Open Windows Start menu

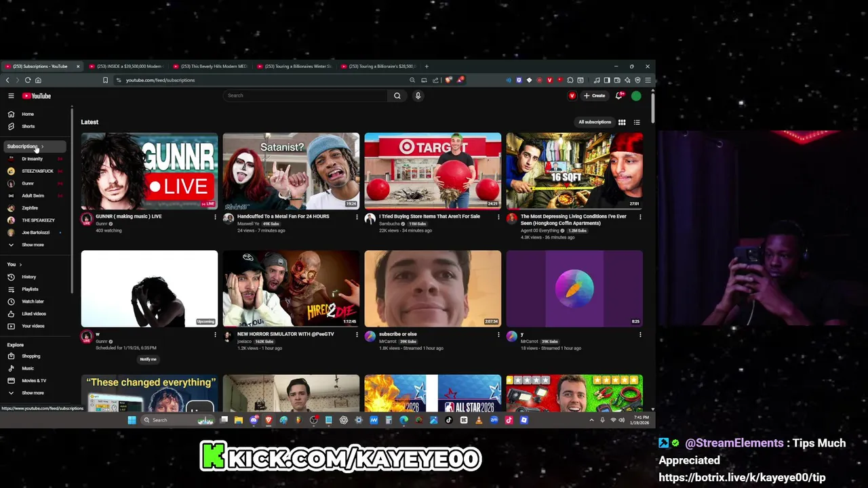[132, 420]
